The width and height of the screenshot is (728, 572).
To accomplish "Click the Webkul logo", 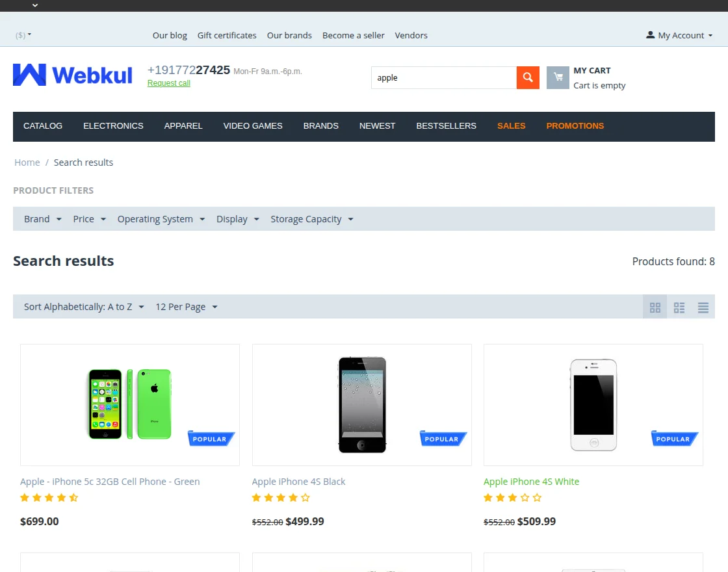I will coord(71,75).
